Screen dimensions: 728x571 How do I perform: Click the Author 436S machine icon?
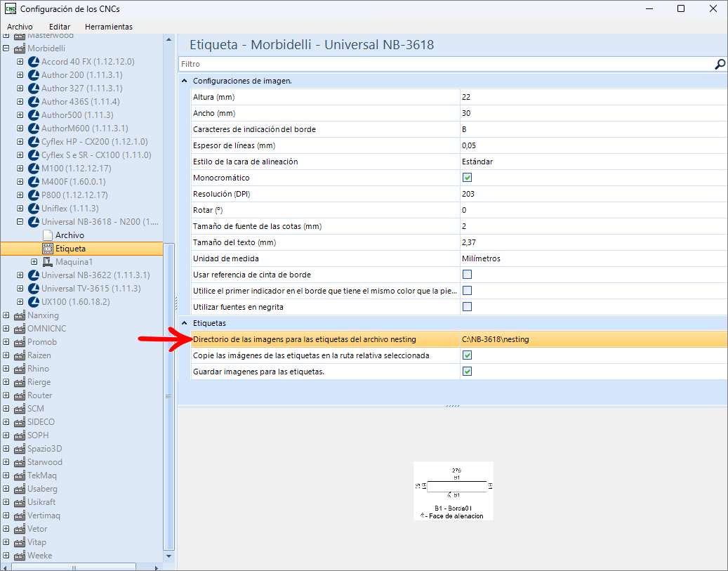tap(34, 101)
